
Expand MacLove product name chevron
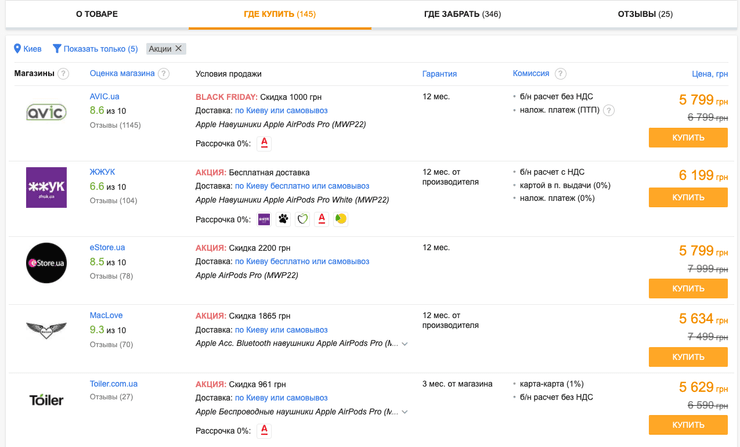pyautogui.click(x=405, y=344)
